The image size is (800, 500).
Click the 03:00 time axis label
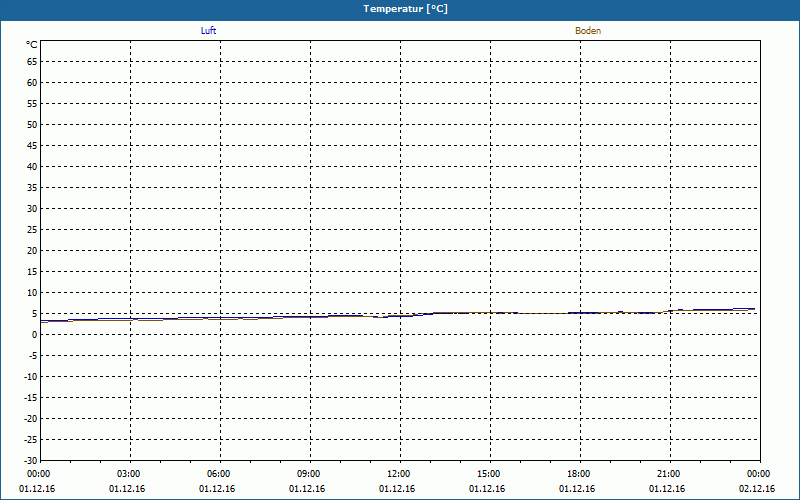coord(129,474)
